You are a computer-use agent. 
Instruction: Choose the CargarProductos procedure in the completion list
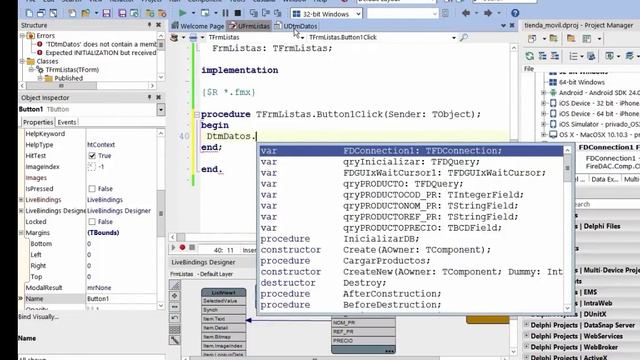click(x=411, y=261)
